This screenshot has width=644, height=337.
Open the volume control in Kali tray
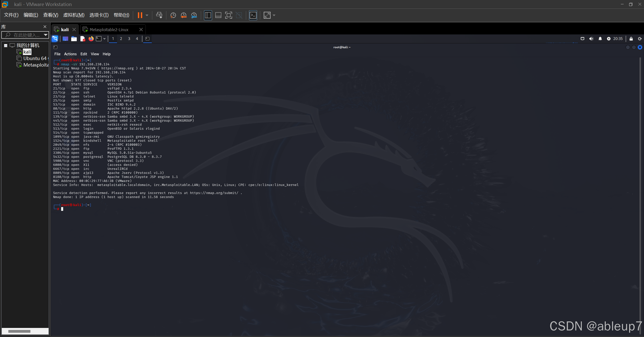591,39
